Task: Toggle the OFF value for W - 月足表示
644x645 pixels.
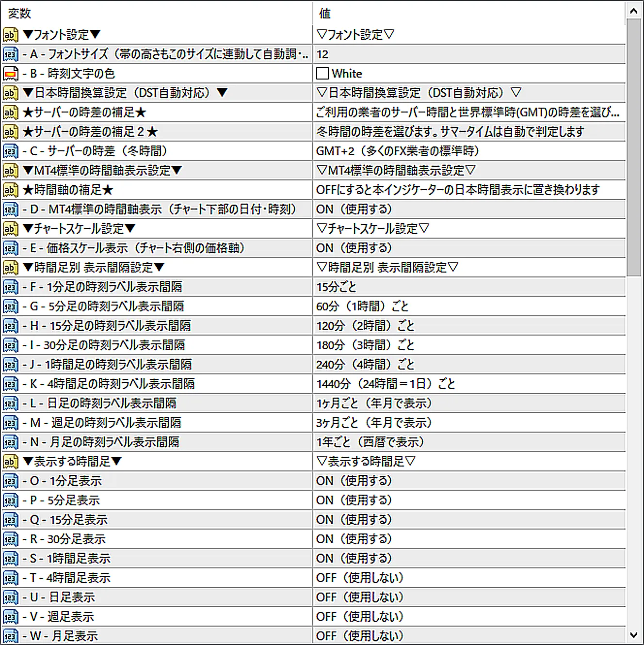Action: coord(469,636)
